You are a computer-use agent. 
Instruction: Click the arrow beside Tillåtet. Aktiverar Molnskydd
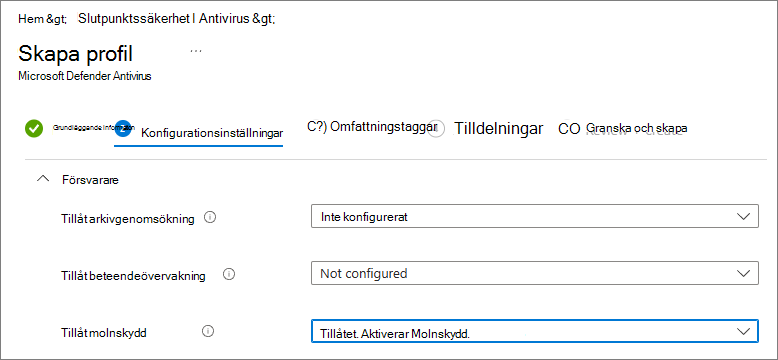[x=743, y=332]
